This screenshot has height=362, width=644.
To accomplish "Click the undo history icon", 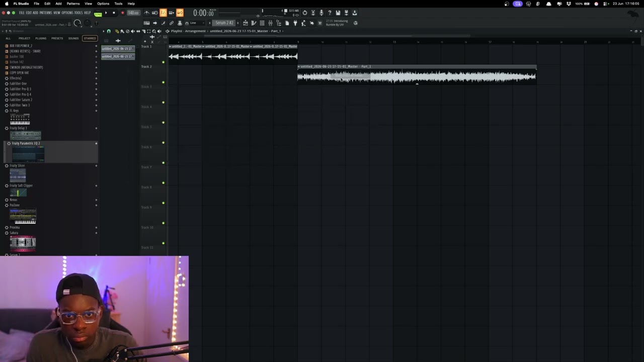I will pyautogui.click(x=305, y=13).
